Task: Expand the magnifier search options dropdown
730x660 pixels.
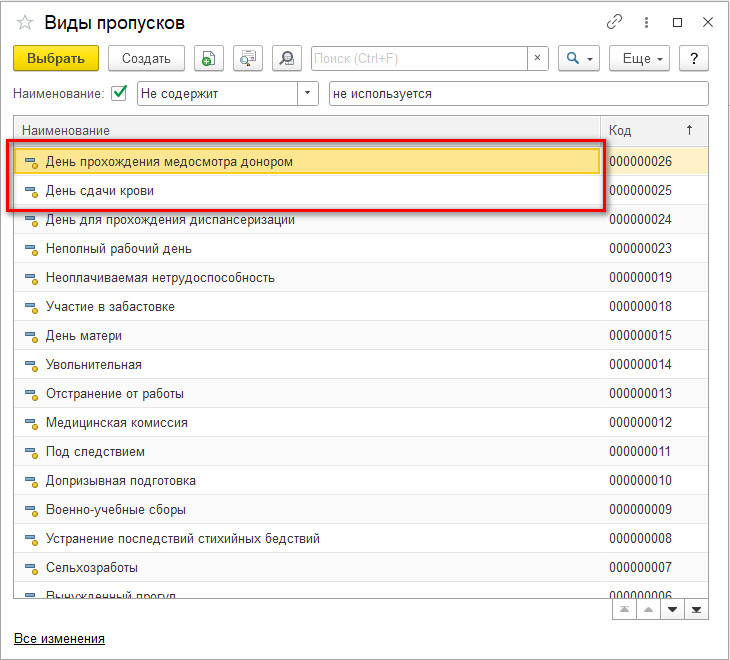Action: [x=579, y=59]
